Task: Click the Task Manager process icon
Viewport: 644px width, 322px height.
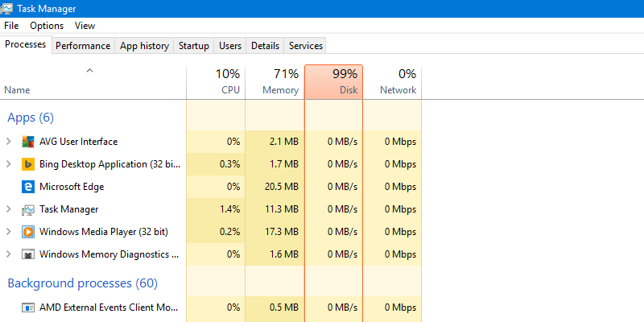Action: click(x=28, y=209)
